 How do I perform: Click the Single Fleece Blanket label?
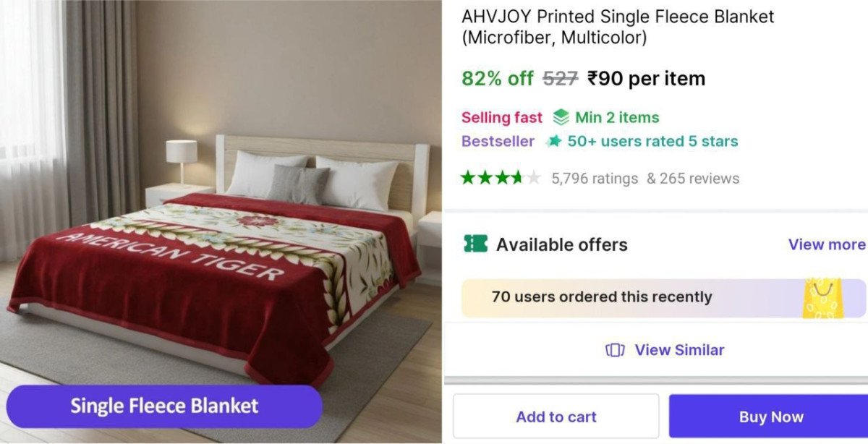click(x=164, y=406)
